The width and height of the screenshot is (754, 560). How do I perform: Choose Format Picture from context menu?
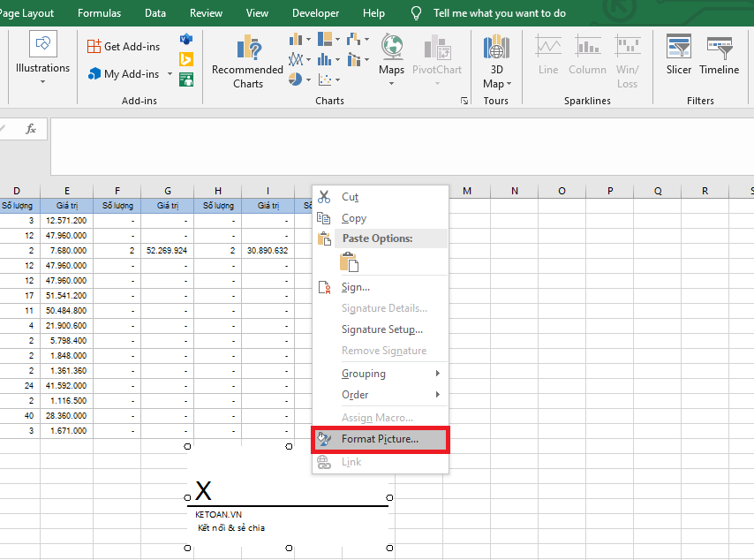pos(380,439)
